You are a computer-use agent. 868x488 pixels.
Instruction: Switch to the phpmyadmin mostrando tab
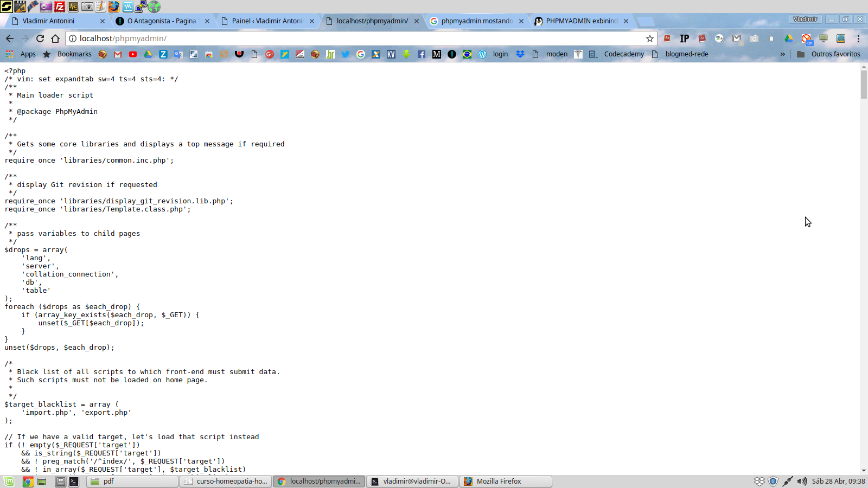click(475, 21)
